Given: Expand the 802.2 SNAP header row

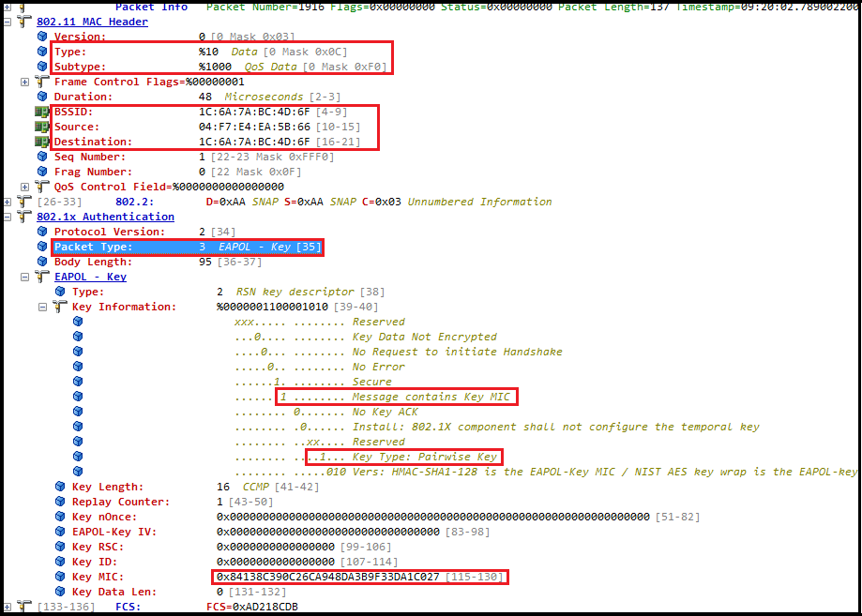Looking at the screenshot, I should tap(7, 202).
